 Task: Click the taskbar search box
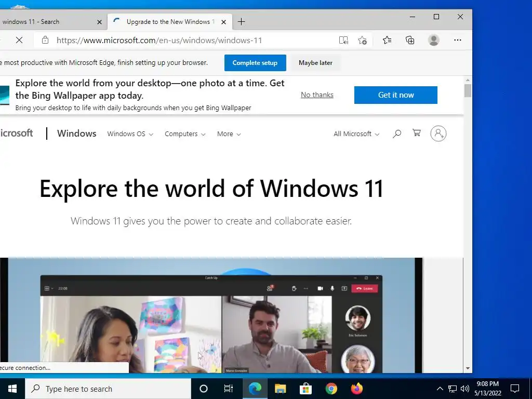pos(108,389)
